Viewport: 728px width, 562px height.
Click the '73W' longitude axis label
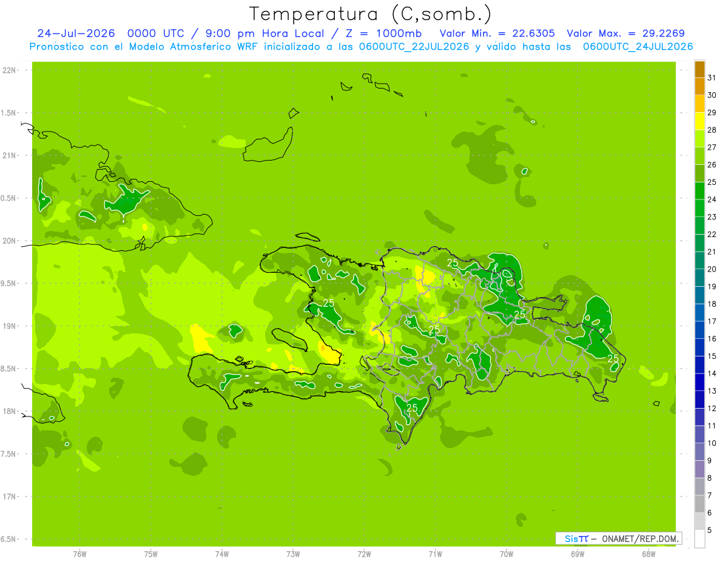293,554
